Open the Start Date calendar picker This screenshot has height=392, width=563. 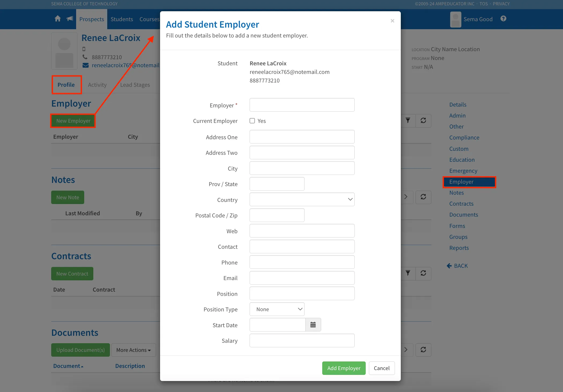pyautogui.click(x=313, y=325)
